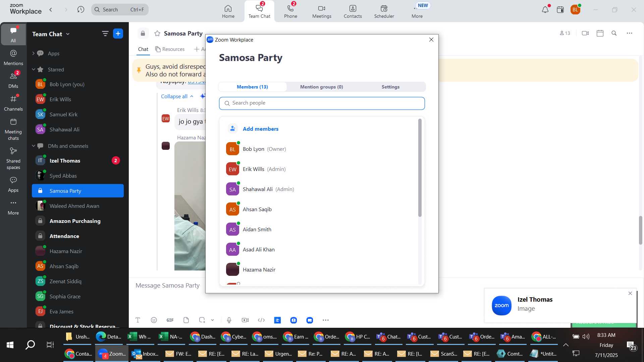This screenshot has width=644, height=362.
Task: Open the screenshot options dropdown arrow
Action: (212, 320)
